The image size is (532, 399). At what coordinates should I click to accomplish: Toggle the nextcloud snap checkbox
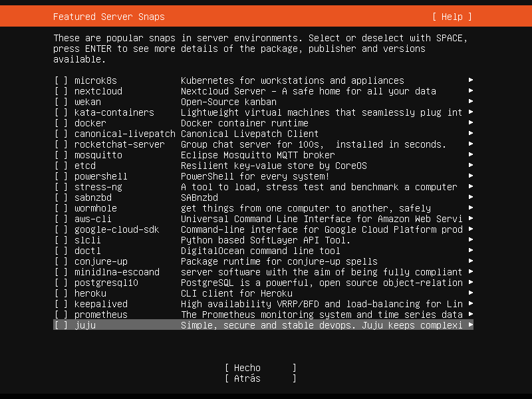pyautogui.click(x=61, y=91)
